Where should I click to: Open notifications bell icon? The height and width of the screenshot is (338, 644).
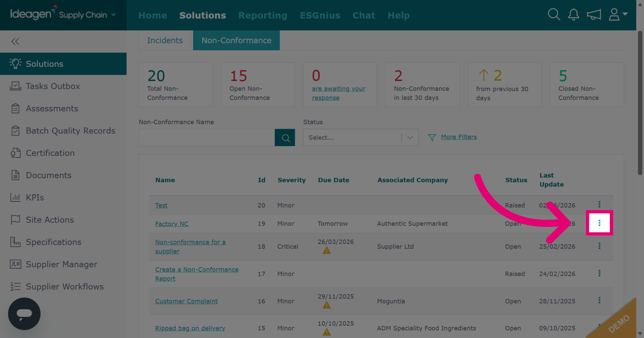(x=574, y=15)
